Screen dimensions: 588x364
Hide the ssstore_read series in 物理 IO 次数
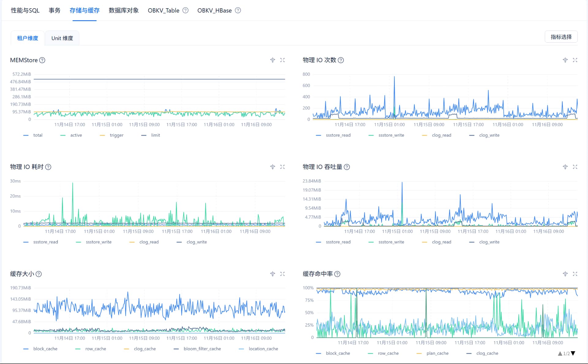coord(338,135)
